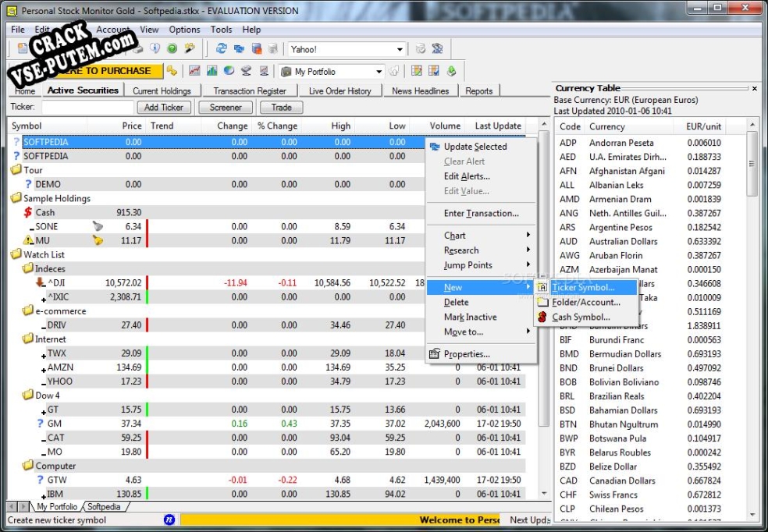Sort by the % Change column header
The image size is (768, 532).
tap(277, 126)
